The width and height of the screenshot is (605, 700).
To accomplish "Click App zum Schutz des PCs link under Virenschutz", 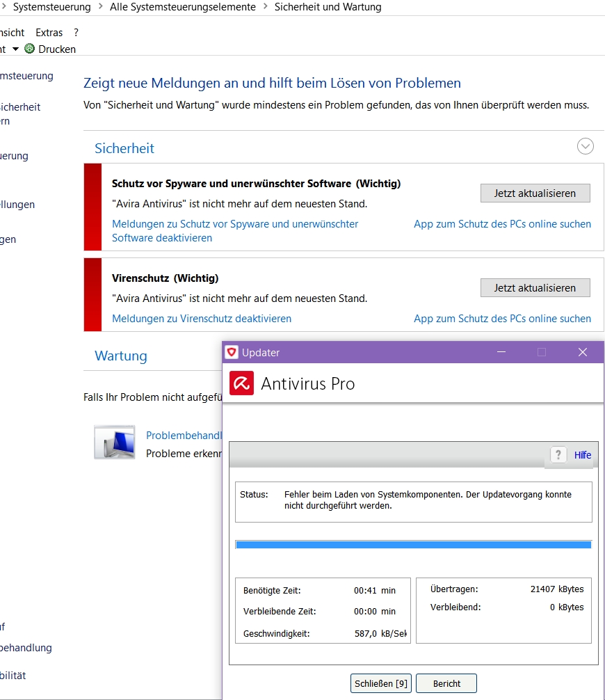I will tap(502, 319).
